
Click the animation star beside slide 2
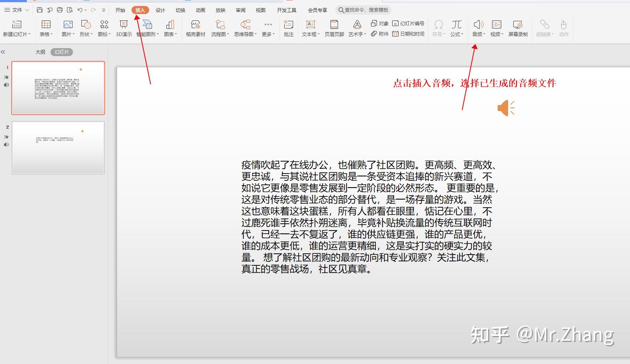(x=6, y=137)
